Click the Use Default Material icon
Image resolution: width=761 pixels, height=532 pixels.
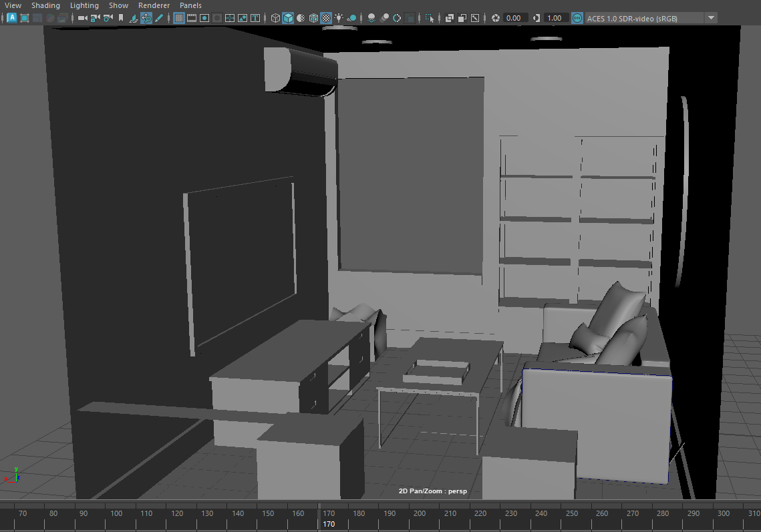click(301, 18)
